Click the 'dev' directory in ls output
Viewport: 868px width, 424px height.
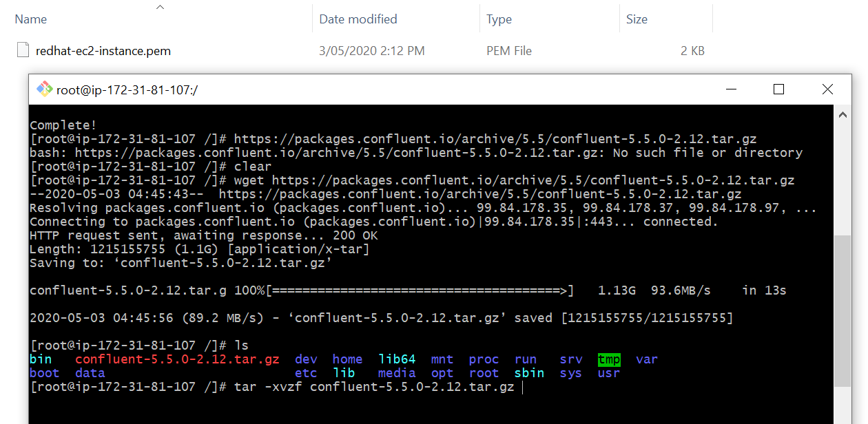[x=306, y=359]
